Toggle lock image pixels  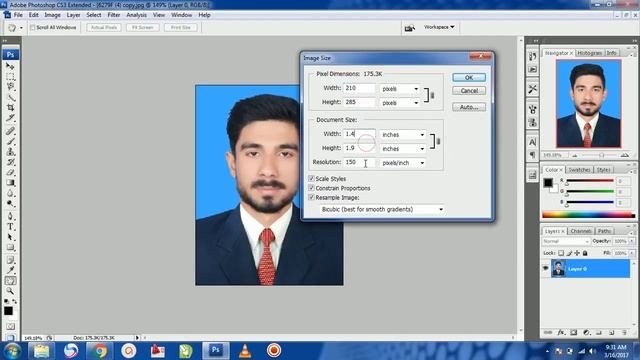tap(569, 253)
